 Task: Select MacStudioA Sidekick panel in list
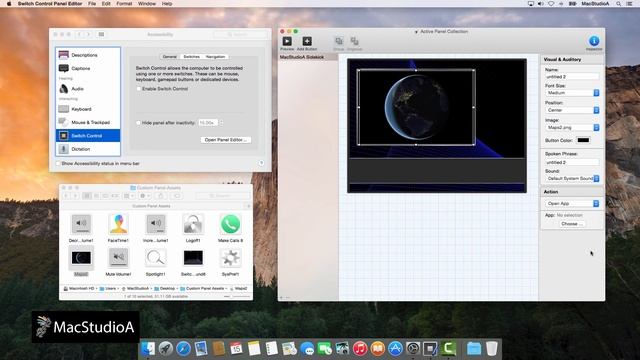[308, 57]
